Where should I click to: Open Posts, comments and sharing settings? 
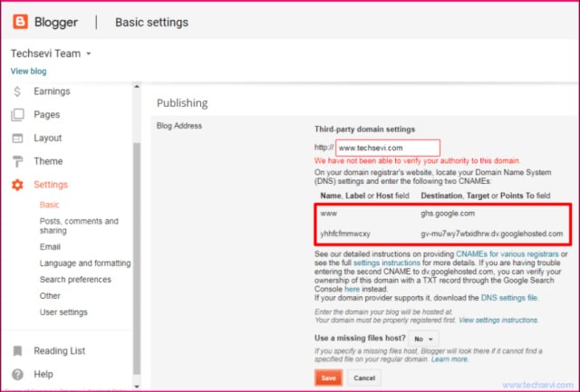79,225
